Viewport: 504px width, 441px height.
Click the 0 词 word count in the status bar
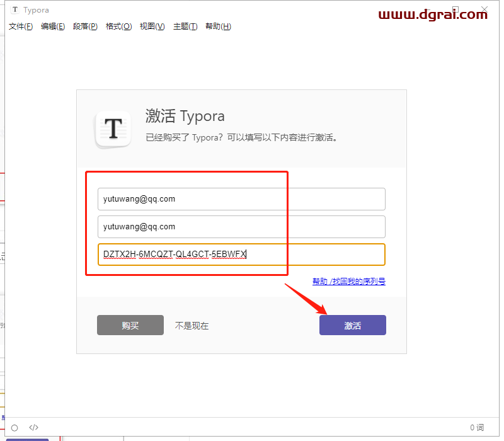(x=476, y=427)
